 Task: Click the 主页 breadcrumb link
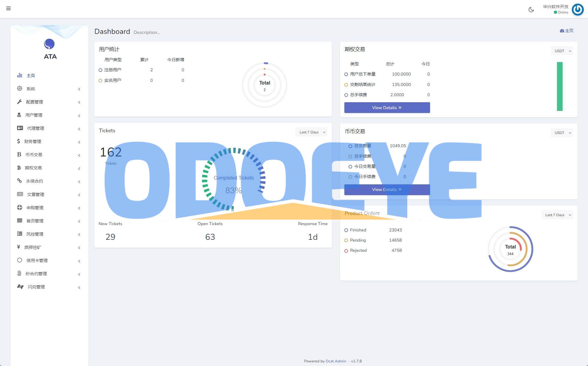point(567,31)
